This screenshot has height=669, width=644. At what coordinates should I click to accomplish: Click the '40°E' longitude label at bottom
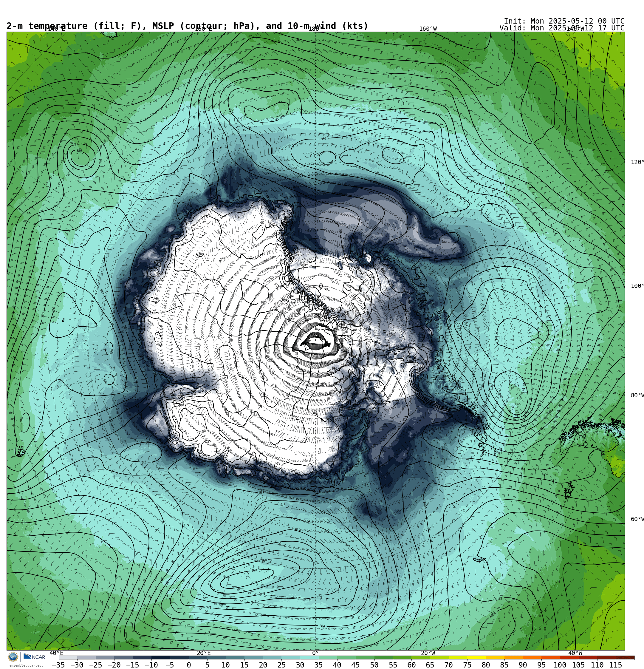point(56,653)
